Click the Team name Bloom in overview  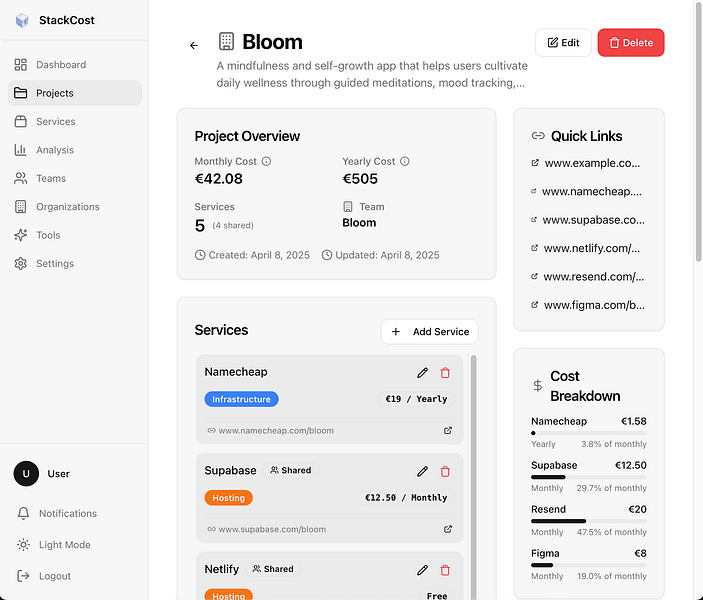pyautogui.click(x=359, y=223)
